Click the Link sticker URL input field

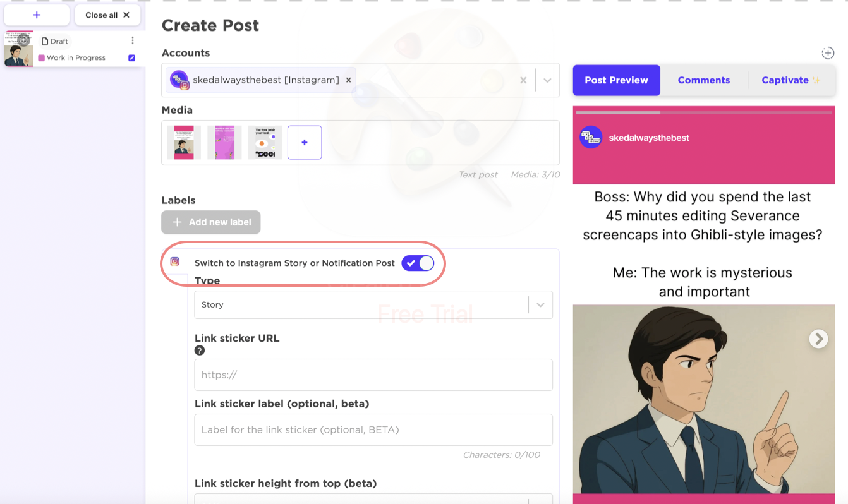(x=373, y=375)
